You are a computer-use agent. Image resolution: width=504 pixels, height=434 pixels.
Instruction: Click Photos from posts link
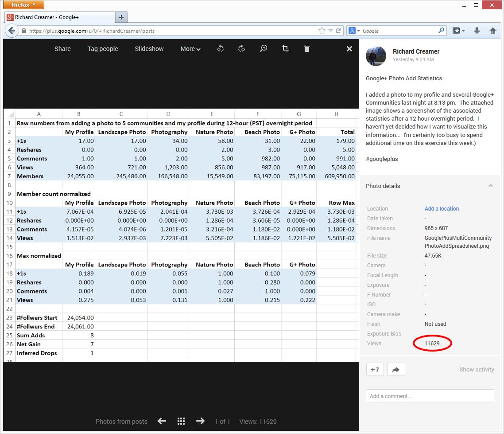(x=121, y=422)
